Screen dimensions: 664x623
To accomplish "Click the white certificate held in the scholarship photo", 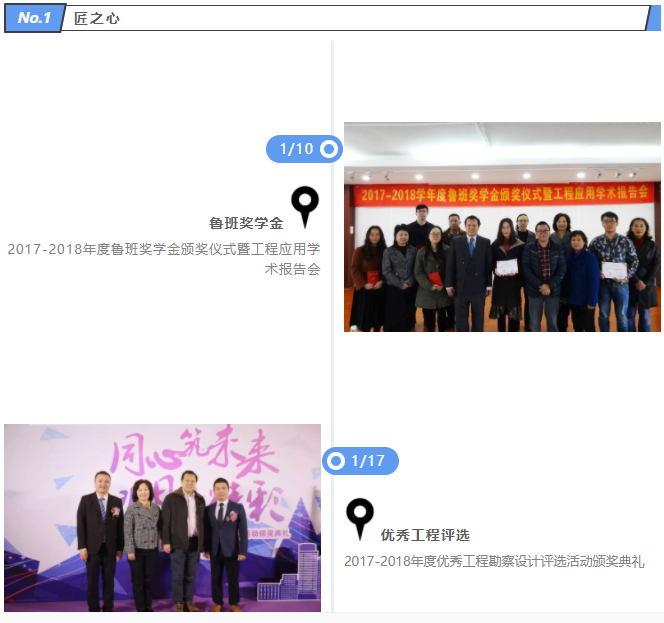I will pyautogui.click(x=507, y=266).
